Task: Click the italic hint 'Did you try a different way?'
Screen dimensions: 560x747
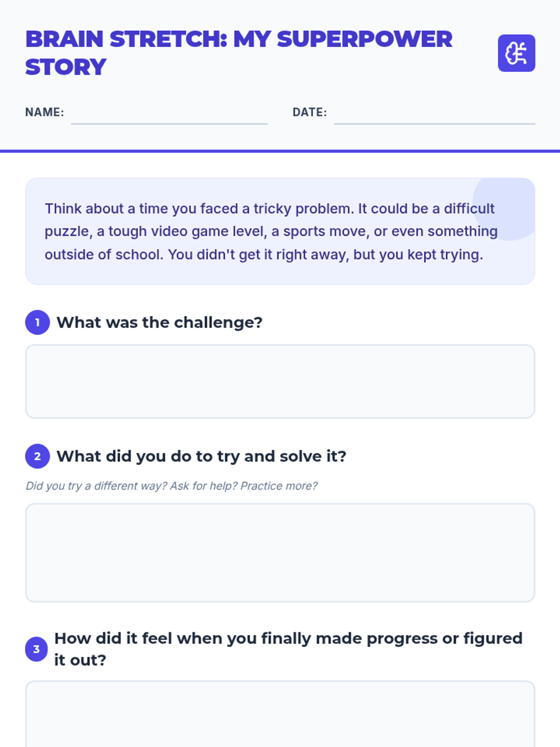Action: [x=171, y=486]
